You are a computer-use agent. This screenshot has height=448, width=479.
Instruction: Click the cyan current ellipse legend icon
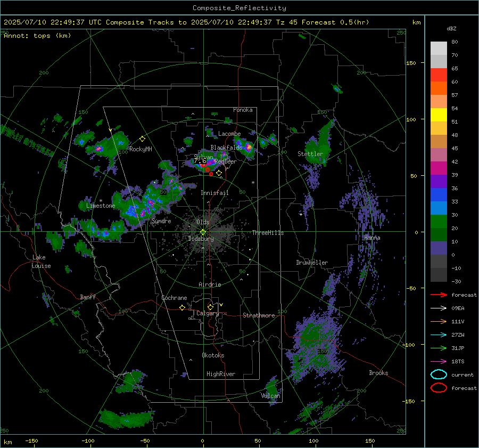click(439, 374)
